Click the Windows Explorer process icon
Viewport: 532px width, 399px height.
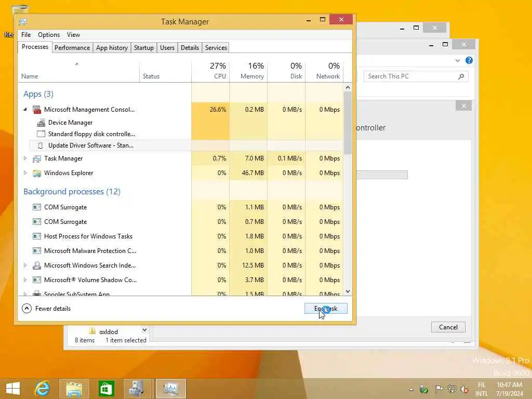point(37,173)
